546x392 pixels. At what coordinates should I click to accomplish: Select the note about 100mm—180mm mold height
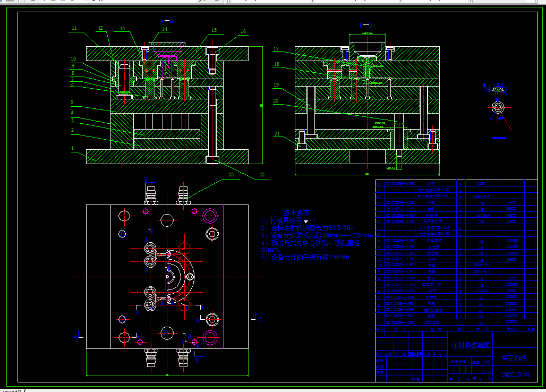(318, 236)
